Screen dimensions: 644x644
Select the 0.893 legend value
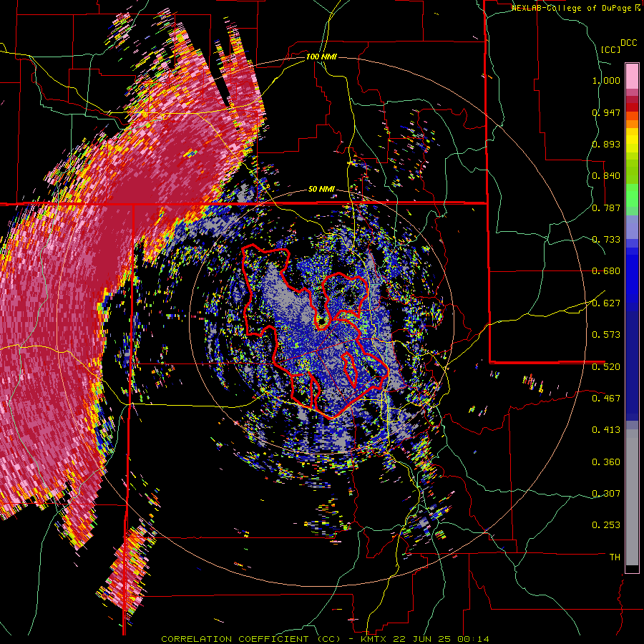click(x=606, y=144)
